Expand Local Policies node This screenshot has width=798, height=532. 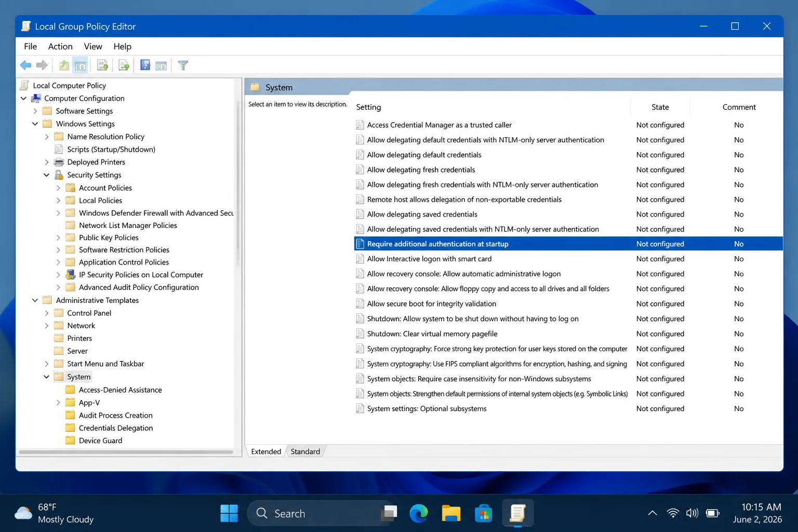tap(58, 201)
